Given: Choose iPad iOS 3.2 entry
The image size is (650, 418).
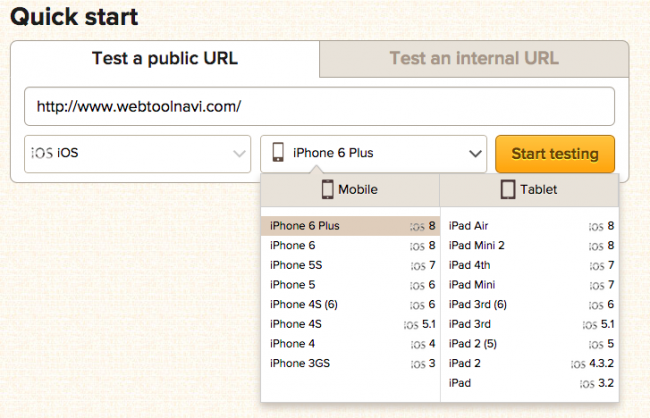Looking at the screenshot, I should click(530, 383).
